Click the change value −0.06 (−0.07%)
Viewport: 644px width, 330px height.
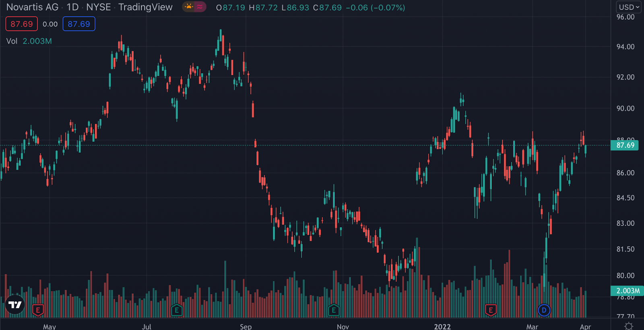376,8
